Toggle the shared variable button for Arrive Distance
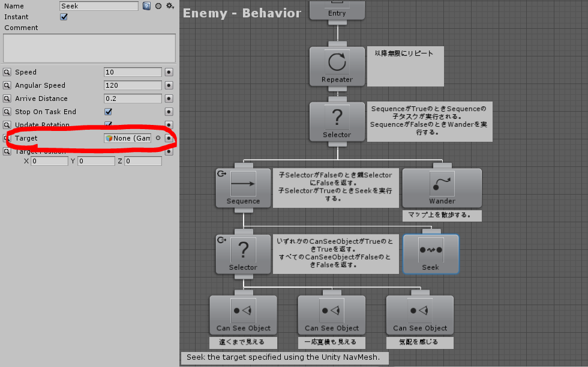 (169, 99)
